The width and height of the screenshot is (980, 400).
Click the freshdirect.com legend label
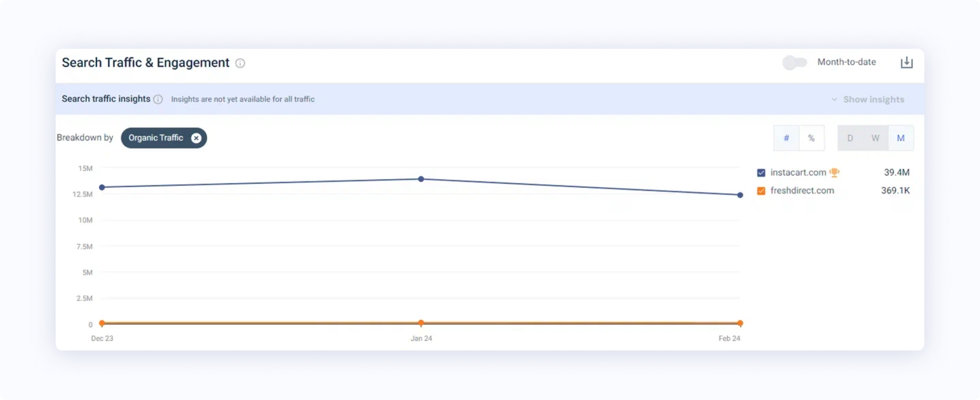point(802,191)
